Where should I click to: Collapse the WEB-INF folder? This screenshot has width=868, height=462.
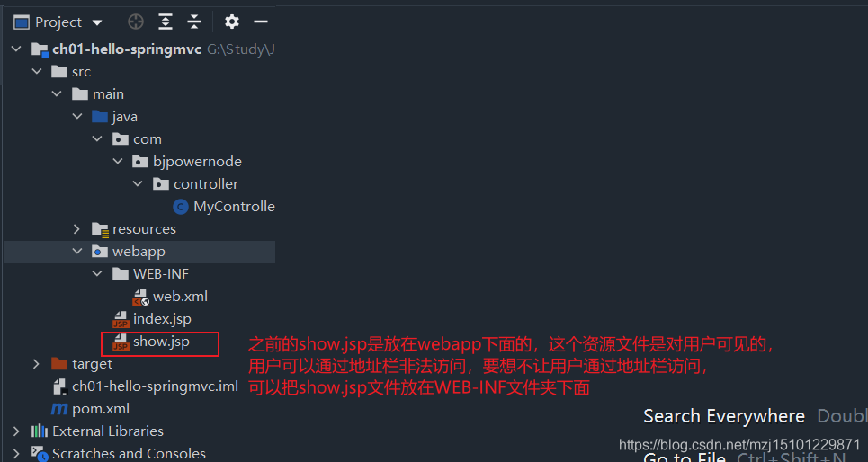point(97,274)
